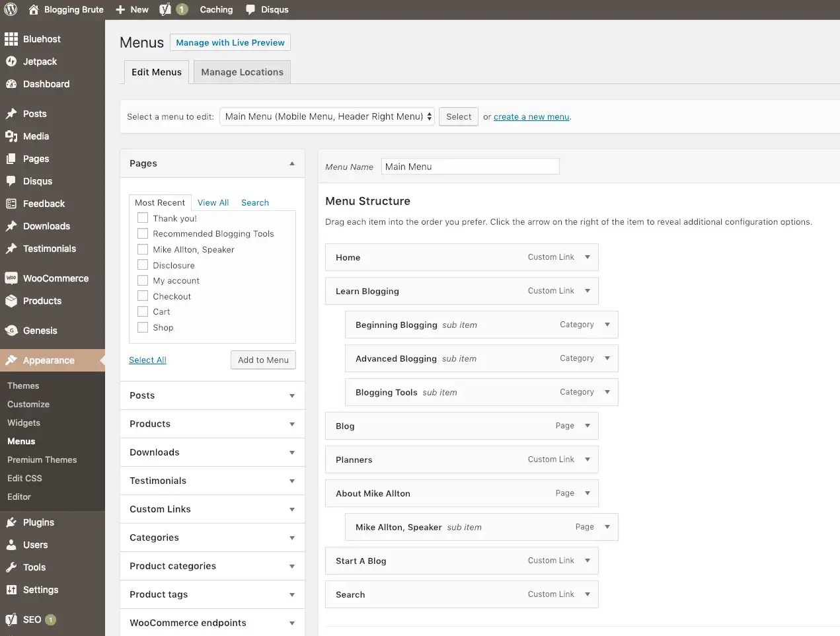Open the Feedback form icon
840x636 pixels.
coord(11,204)
